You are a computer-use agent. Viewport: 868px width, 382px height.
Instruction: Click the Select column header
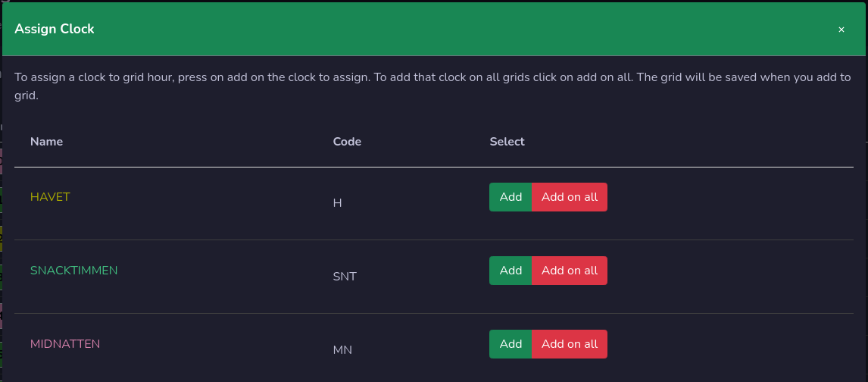click(x=507, y=142)
